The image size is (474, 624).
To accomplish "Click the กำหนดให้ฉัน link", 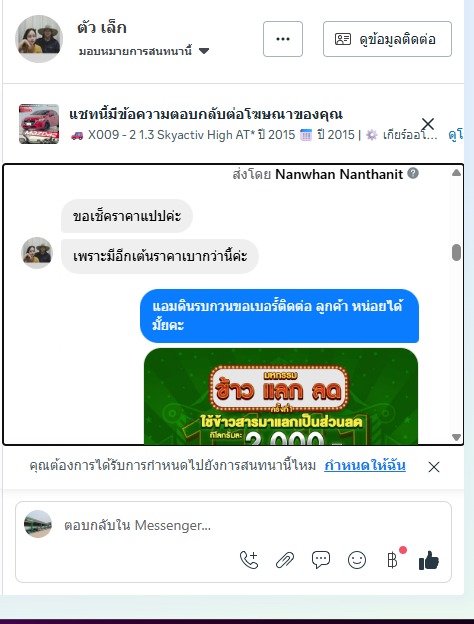I will pyautogui.click(x=365, y=465).
